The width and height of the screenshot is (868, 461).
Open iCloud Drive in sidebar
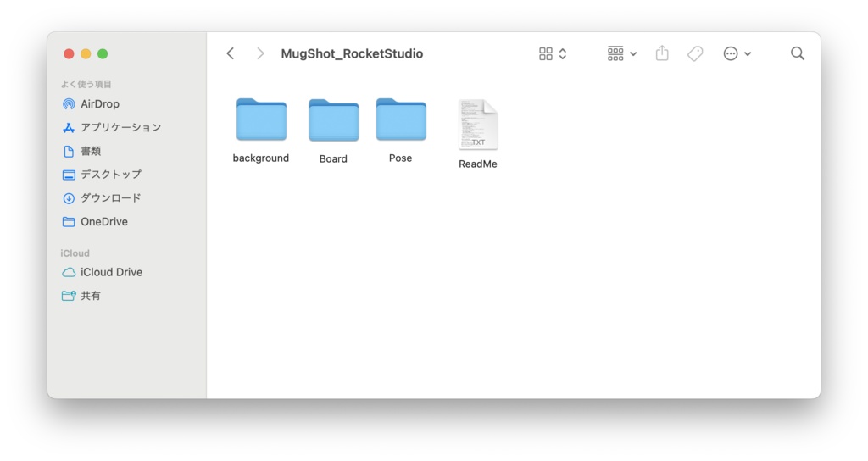(111, 272)
